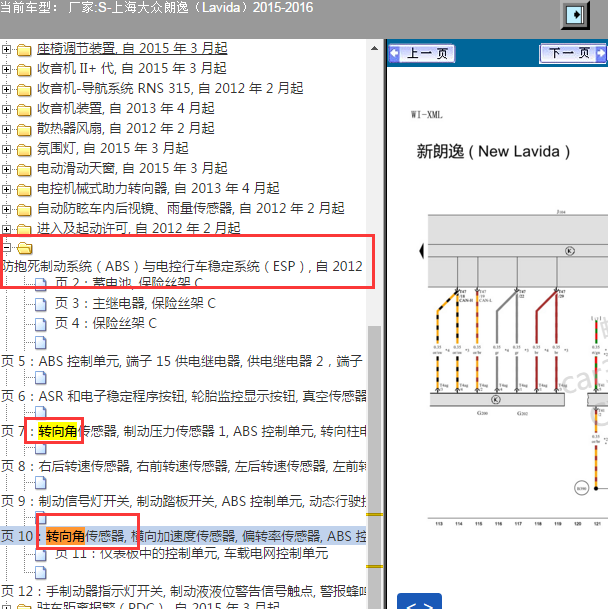The width and height of the screenshot is (608, 609).
Task: Expand the 座椅调节装置 tree node
Action: click(7, 48)
